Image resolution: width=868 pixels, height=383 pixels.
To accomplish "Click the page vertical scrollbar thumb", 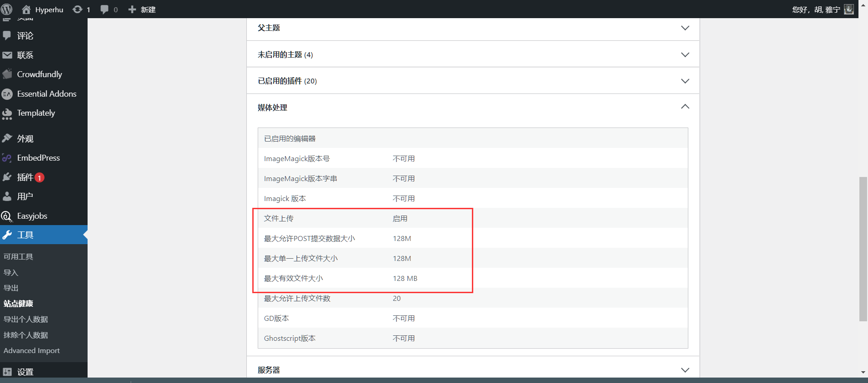I will [863, 249].
